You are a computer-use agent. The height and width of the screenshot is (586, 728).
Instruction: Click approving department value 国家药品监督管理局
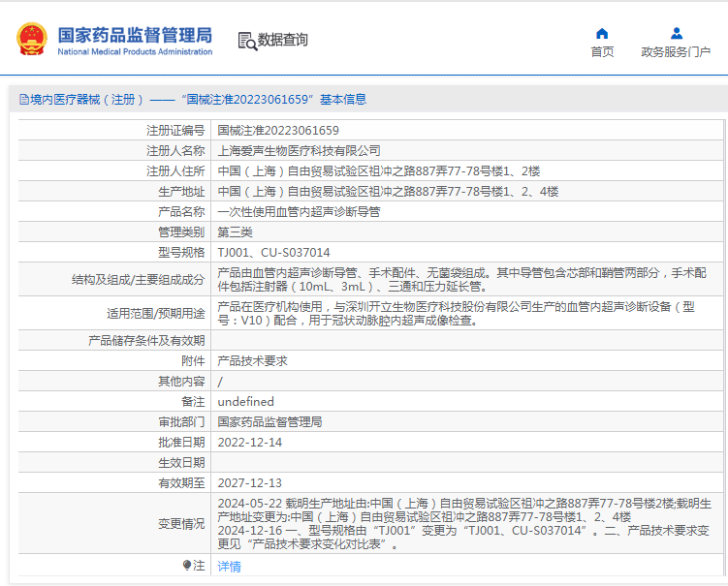click(269, 422)
